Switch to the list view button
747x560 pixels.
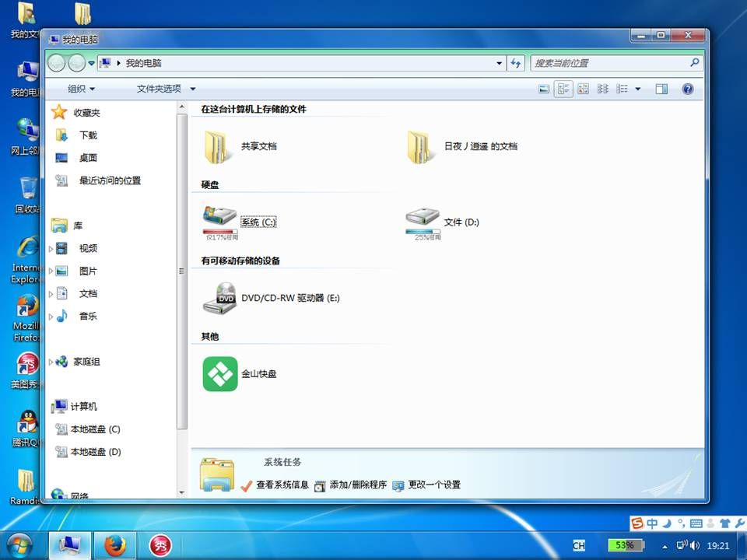pyautogui.click(x=602, y=89)
